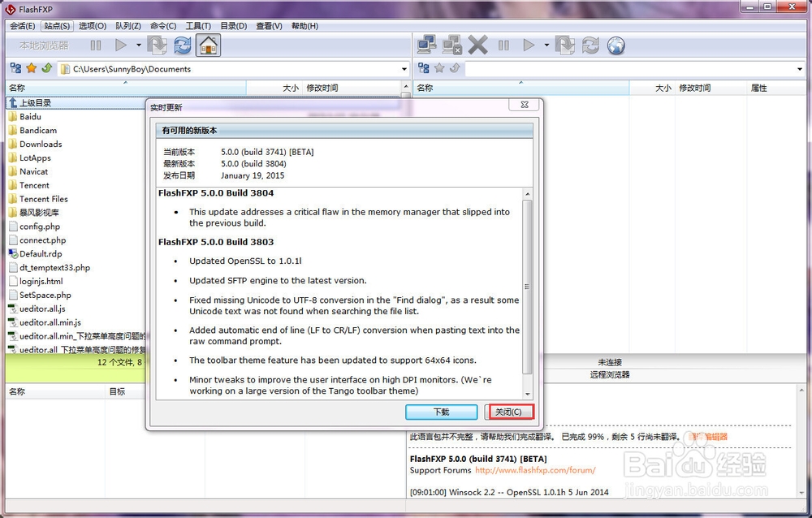This screenshot has width=812, height=518.
Task: Click the 关闭(C) button in update dialog
Action: (508, 412)
